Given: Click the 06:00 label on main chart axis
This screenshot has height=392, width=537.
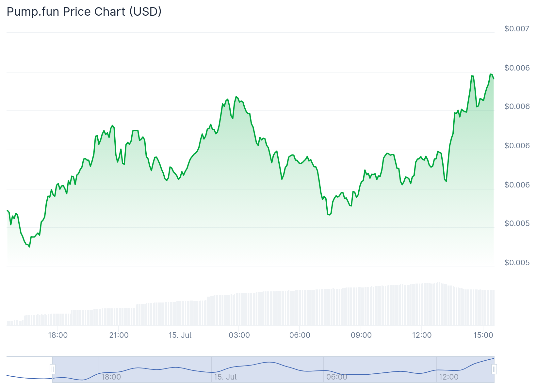Looking at the screenshot, I should tap(300, 335).
